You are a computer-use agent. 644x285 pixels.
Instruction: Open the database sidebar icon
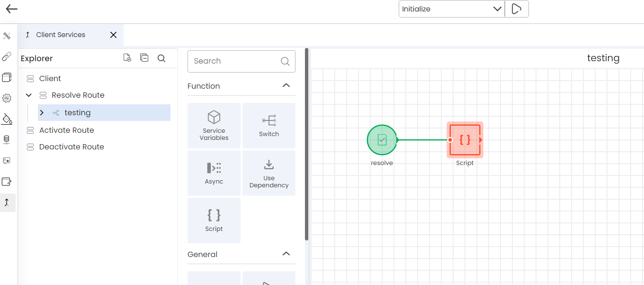point(7,140)
